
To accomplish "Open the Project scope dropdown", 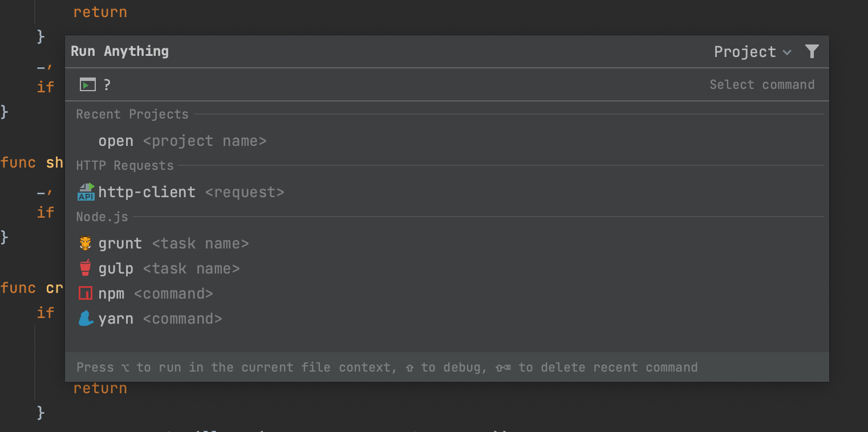I will click(x=745, y=52).
